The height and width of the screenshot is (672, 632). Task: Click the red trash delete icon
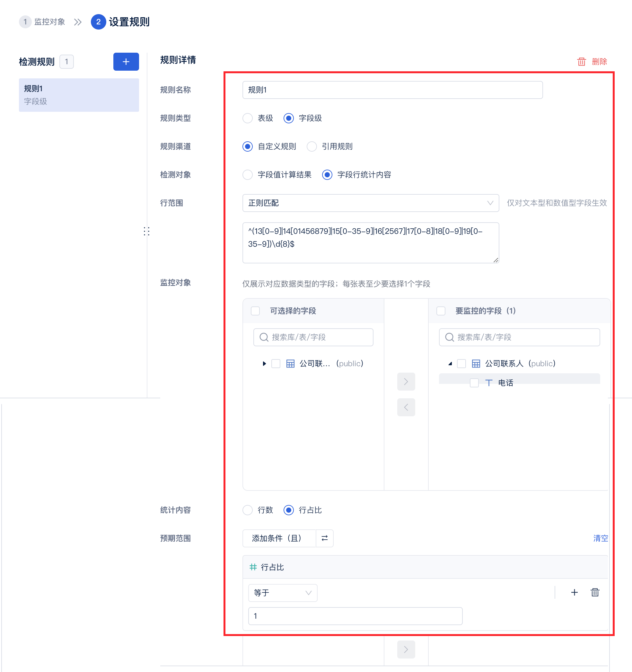(x=581, y=62)
